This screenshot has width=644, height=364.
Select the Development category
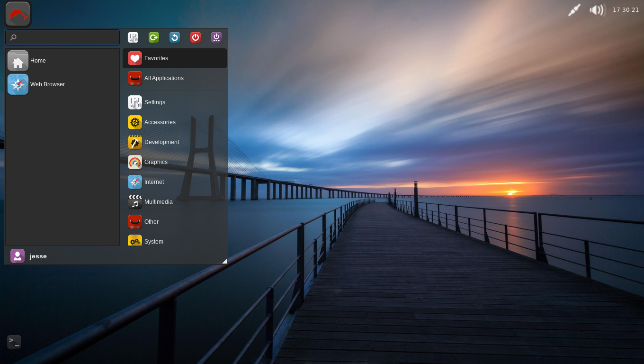pyautogui.click(x=175, y=142)
